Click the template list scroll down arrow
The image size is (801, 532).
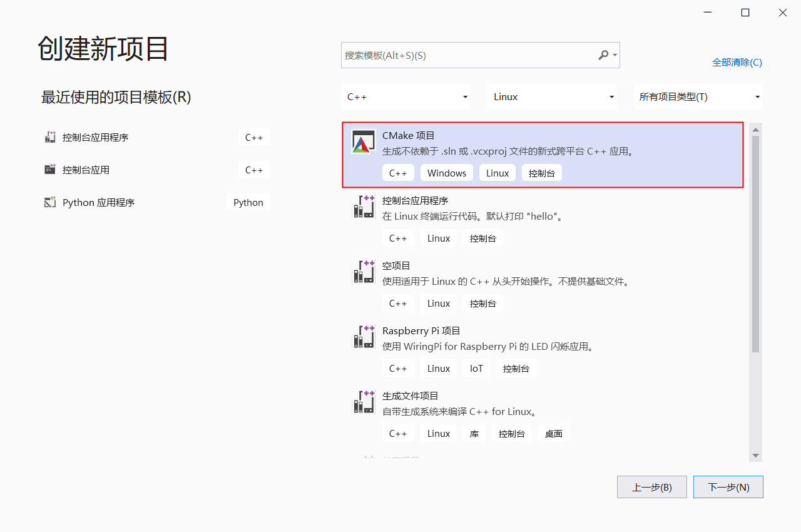pos(755,456)
